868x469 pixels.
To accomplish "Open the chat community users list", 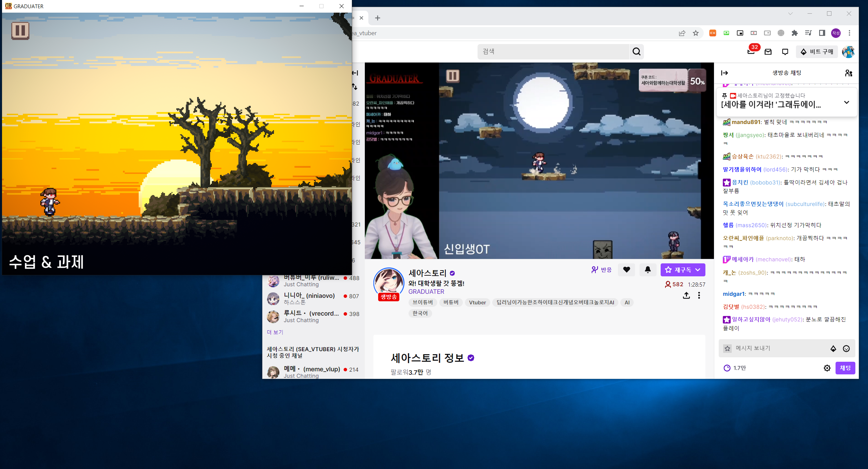I will click(x=848, y=73).
